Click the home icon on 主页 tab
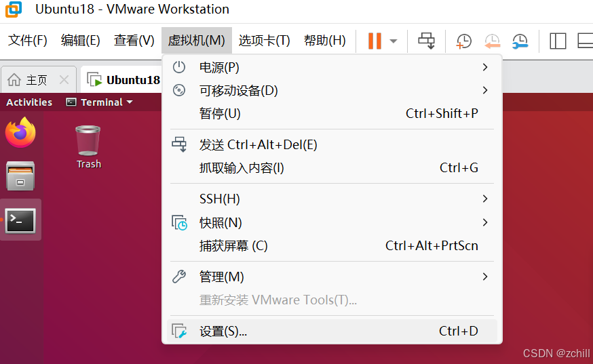The width and height of the screenshot is (593, 364). 14,80
